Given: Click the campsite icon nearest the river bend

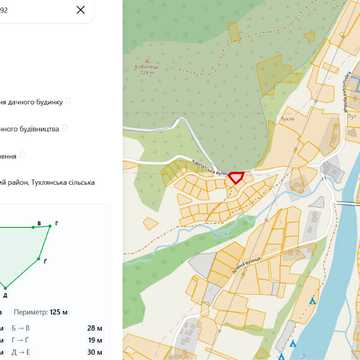Looking at the screenshot, I should [312, 301].
